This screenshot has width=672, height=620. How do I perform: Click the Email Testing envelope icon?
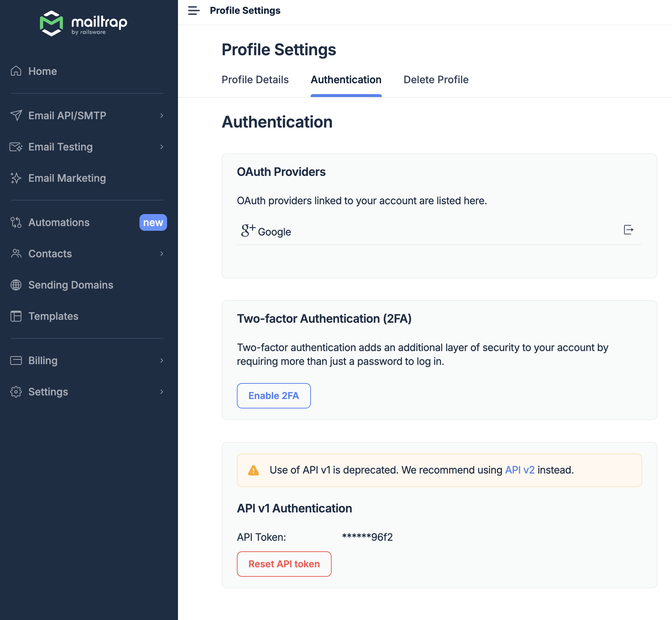click(x=16, y=147)
